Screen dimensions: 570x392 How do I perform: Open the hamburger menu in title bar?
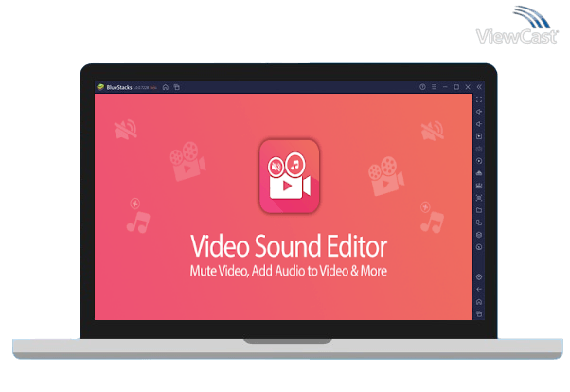click(434, 87)
